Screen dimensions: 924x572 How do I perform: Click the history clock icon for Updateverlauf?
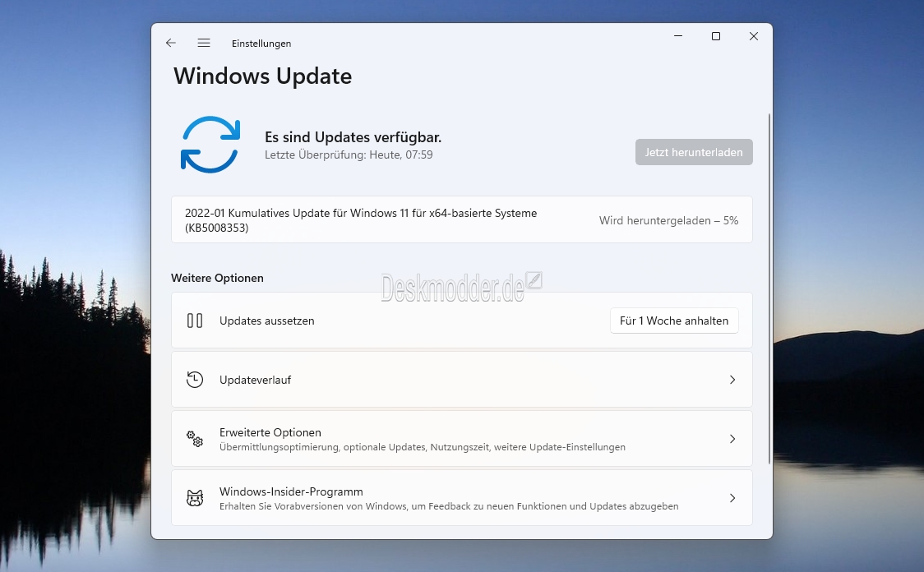coord(195,380)
